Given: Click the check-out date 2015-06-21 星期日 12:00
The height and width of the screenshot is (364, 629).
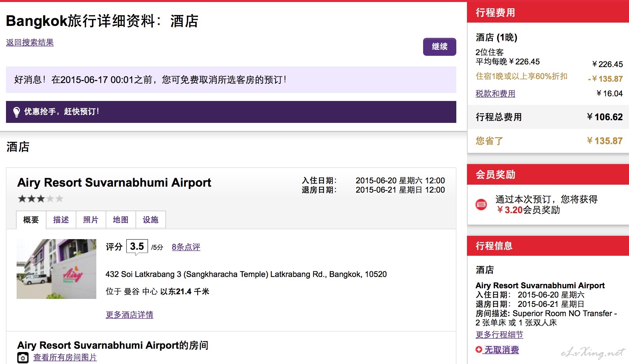Looking at the screenshot, I should 400,190.
